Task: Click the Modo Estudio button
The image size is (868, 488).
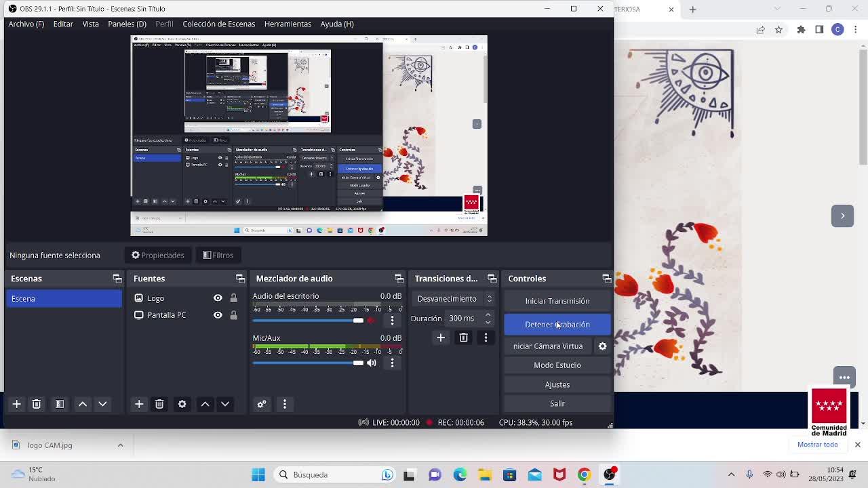Action: (557, 365)
